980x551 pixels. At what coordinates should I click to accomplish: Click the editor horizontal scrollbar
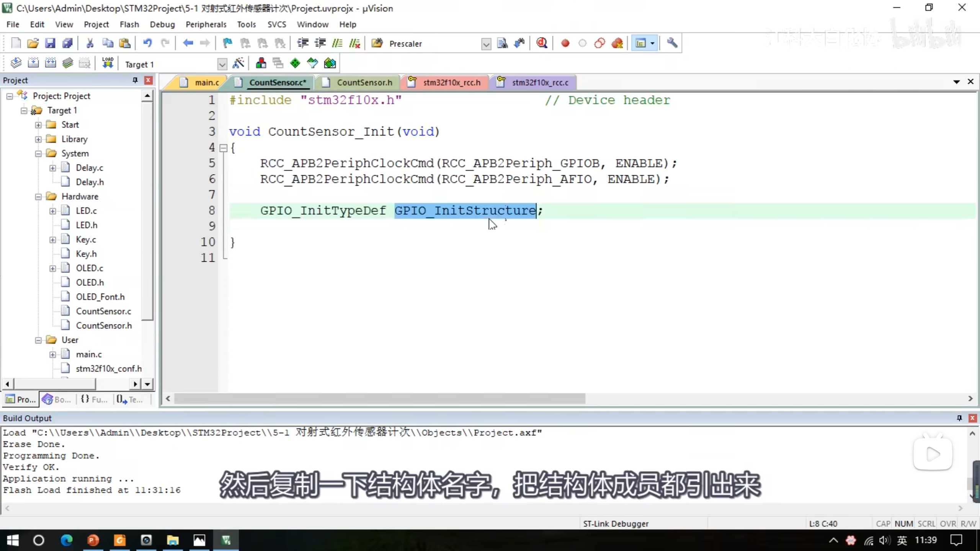[379, 398]
